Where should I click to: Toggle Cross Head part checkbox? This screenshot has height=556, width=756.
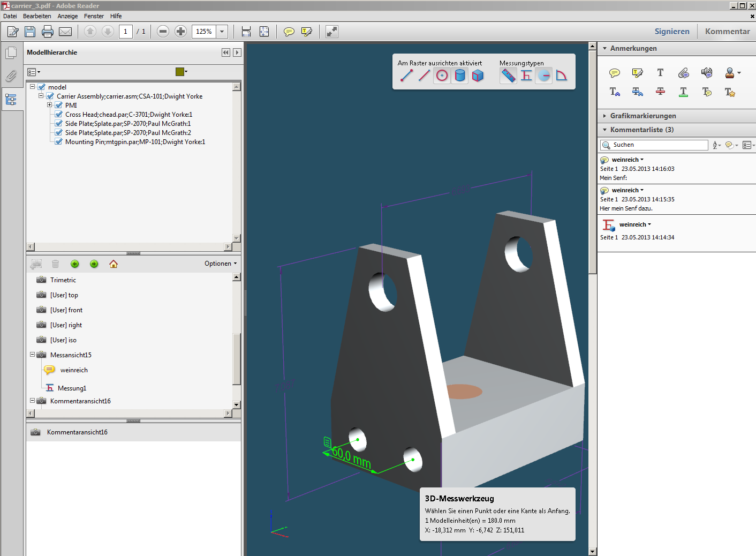coord(59,114)
